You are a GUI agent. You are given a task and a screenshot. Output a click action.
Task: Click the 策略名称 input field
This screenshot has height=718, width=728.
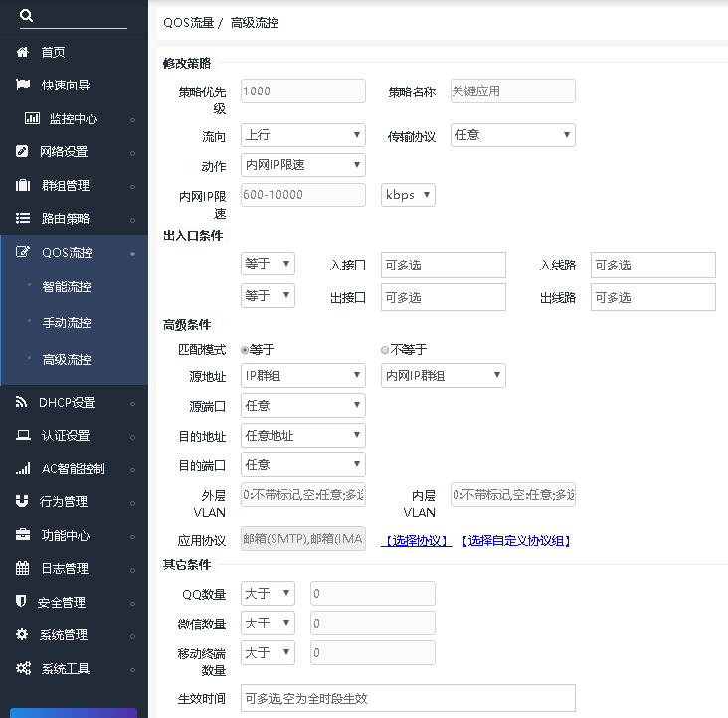[513, 90]
